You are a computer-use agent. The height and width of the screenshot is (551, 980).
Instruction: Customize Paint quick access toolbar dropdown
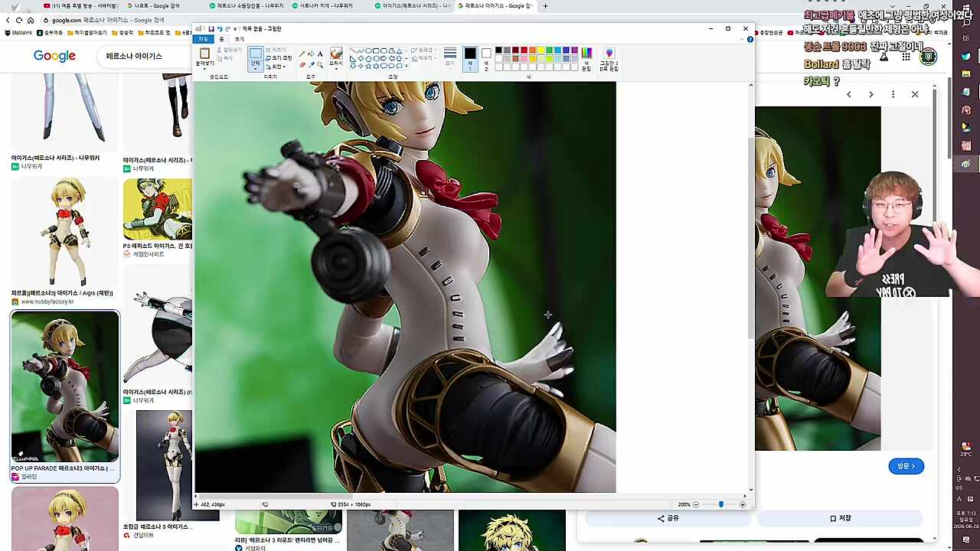(235, 29)
